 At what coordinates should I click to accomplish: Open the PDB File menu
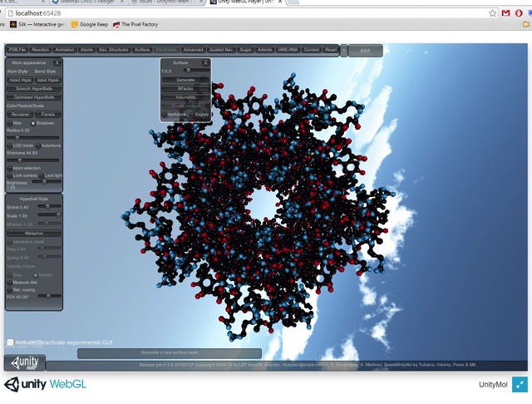(17, 50)
